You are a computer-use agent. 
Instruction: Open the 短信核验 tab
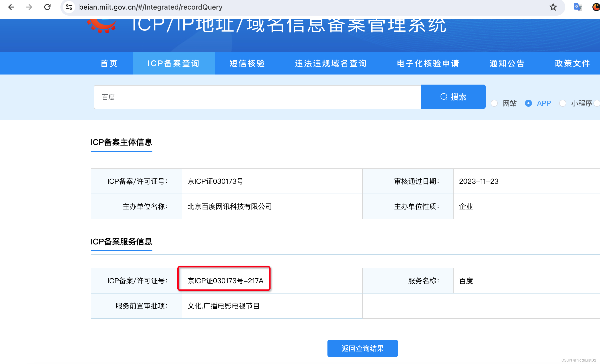[247, 63]
